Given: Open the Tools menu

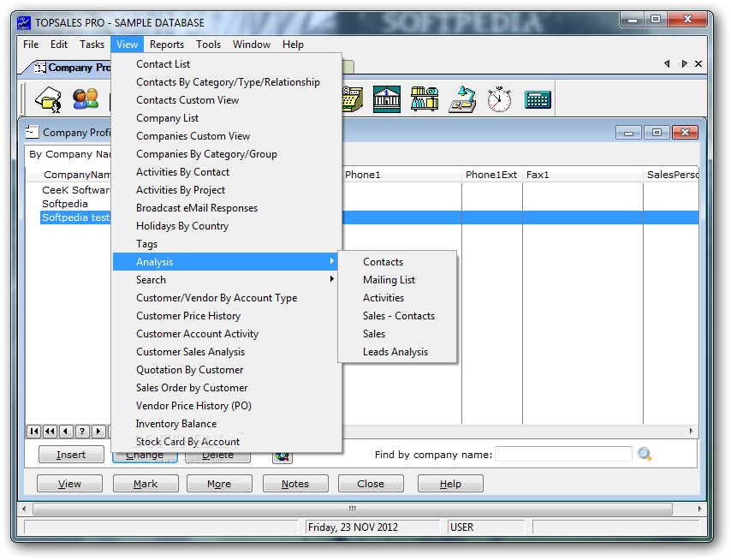Looking at the screenshot, I should (x=208, y=45).
